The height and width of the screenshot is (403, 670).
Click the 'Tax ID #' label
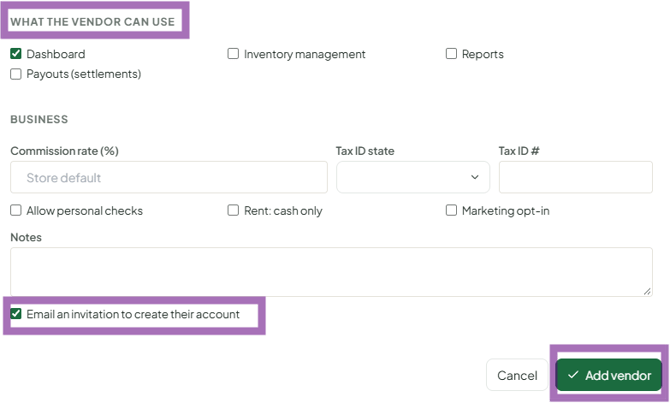point(519,151)
